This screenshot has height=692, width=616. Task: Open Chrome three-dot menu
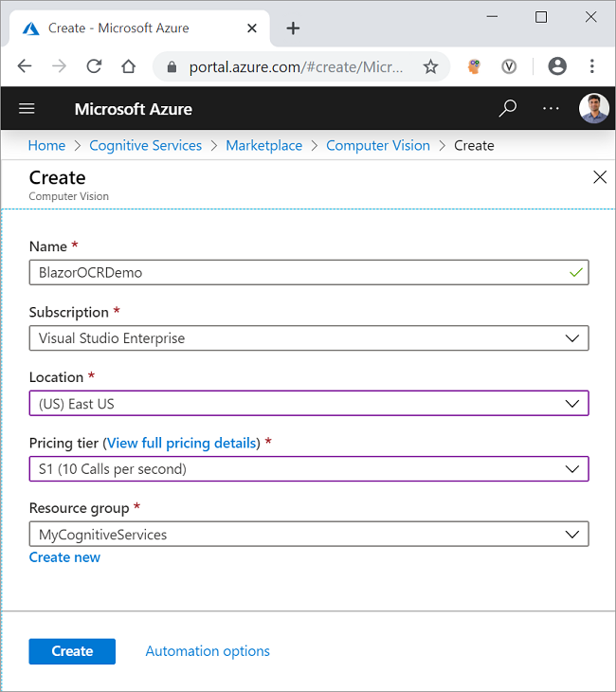(x=592, y=66)
